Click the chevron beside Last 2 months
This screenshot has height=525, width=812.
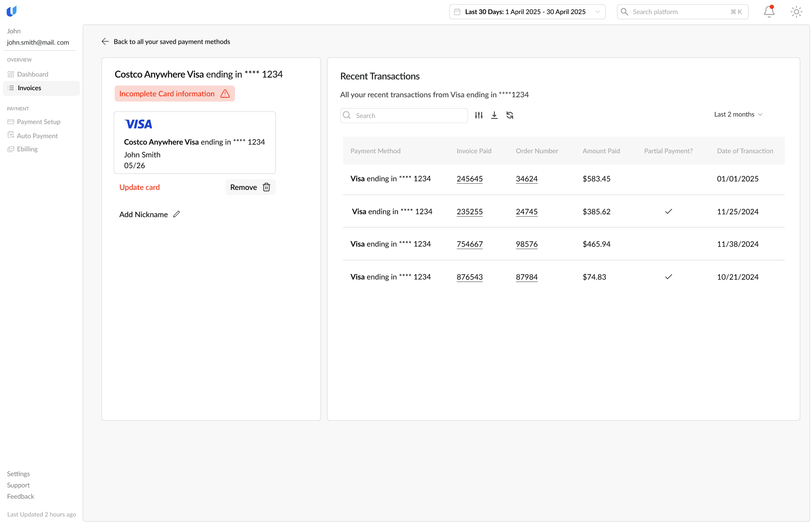[x=760, y=115]
